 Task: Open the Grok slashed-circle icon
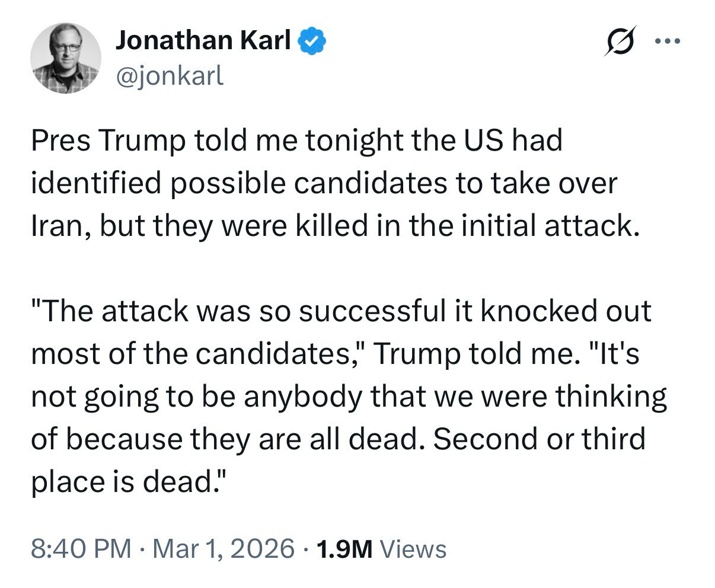pyautogui.click(x=618, y=41)
